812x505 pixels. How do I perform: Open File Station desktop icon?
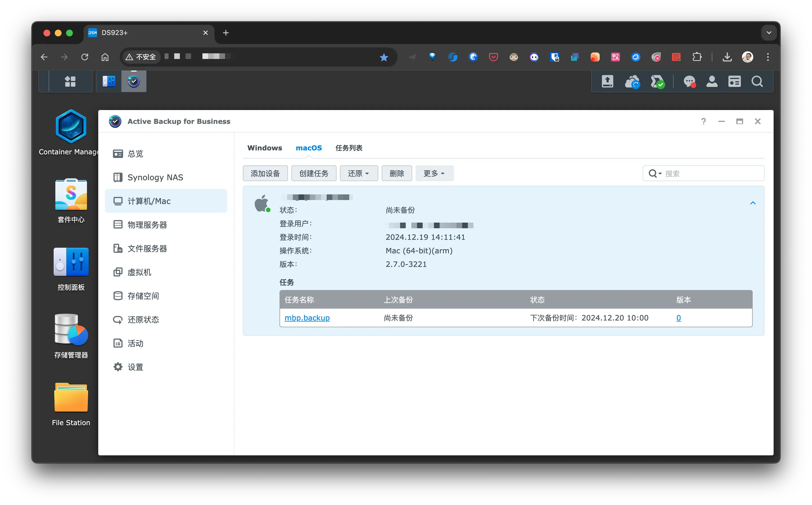tap(71, 398)
